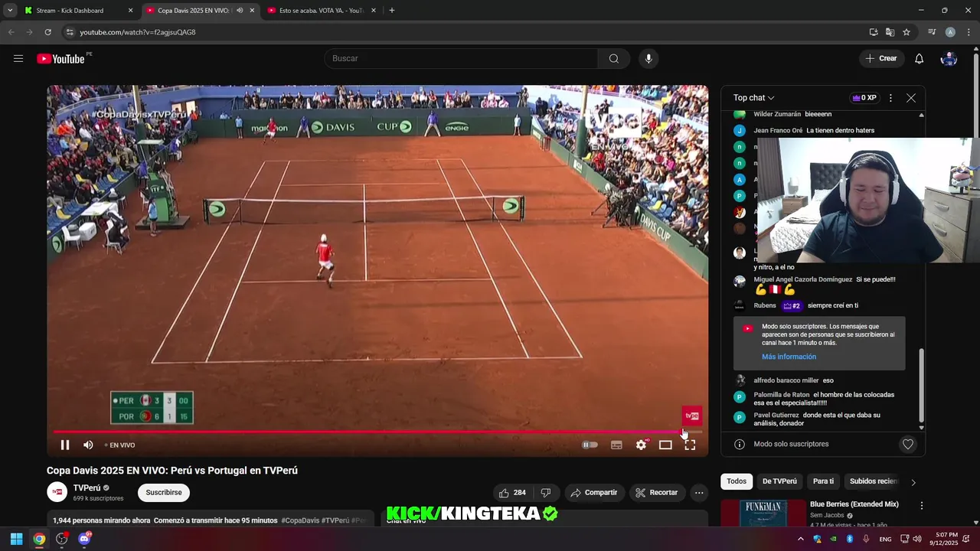The image size is (980, 551).
Task: Open the Windows Start menu
Action: click(x=16, y=539)
